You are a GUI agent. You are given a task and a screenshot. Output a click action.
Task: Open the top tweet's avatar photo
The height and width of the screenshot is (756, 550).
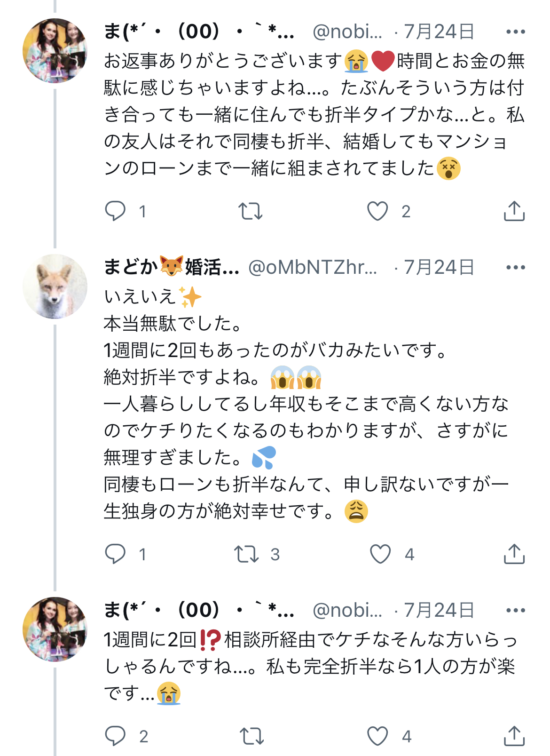tap(55, 51)
